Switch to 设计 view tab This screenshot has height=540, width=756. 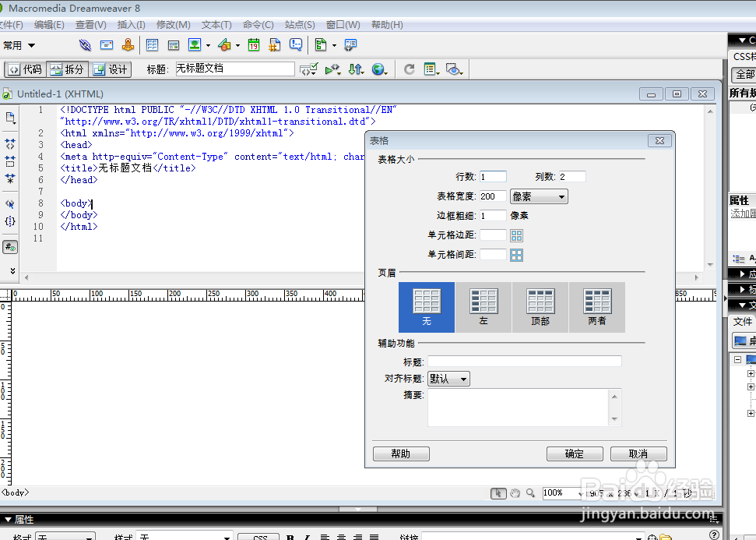pyautogui.click(x=110, y=69)
